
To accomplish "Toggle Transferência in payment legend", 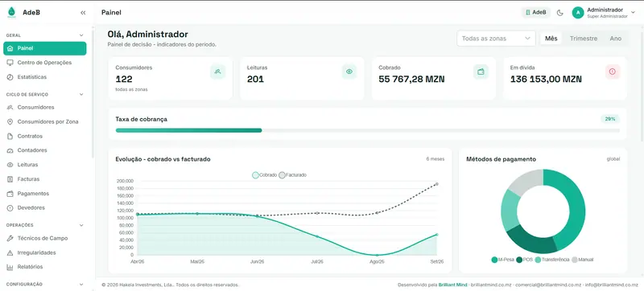I will (x=551, y=260).
